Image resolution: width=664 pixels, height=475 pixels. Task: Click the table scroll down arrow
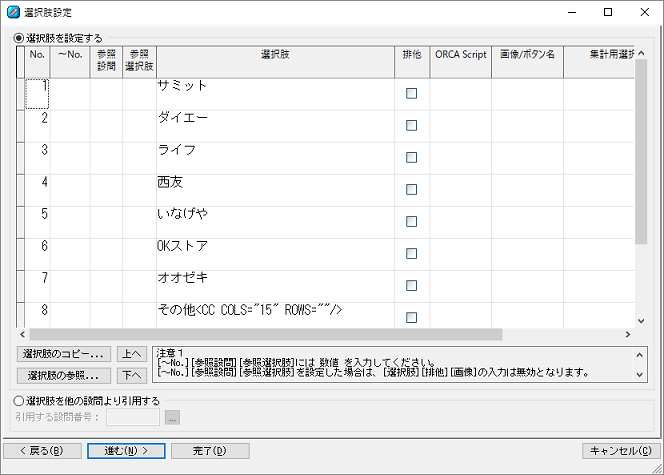click(x=641, y=321)
